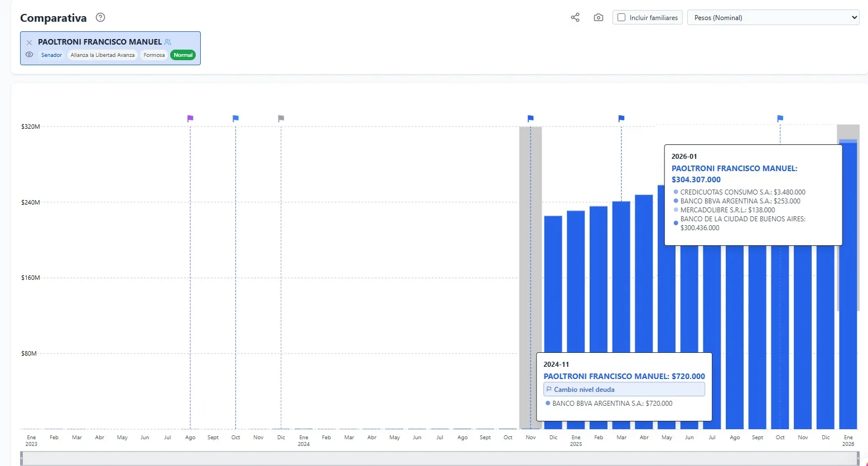Viewport: 868px width, 466px height.
Task: Click the purple flag marker above Ago 2023
Action: (x=190, y=118)
